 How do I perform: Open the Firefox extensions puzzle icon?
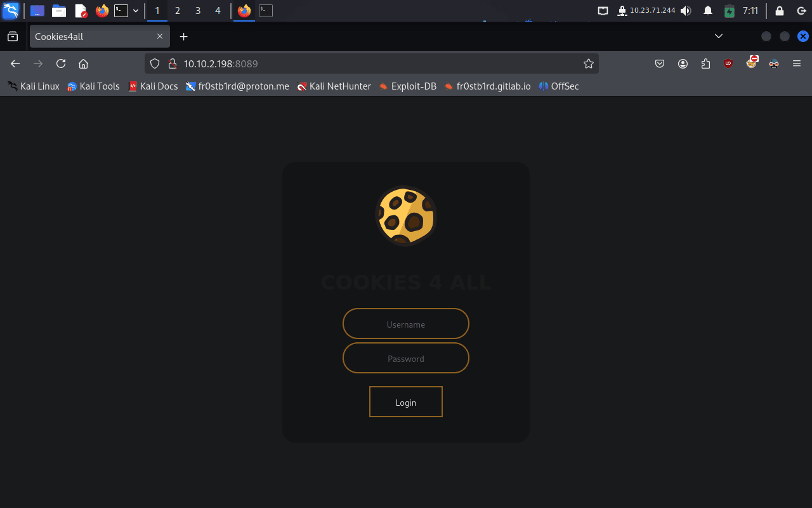(705, 63)
